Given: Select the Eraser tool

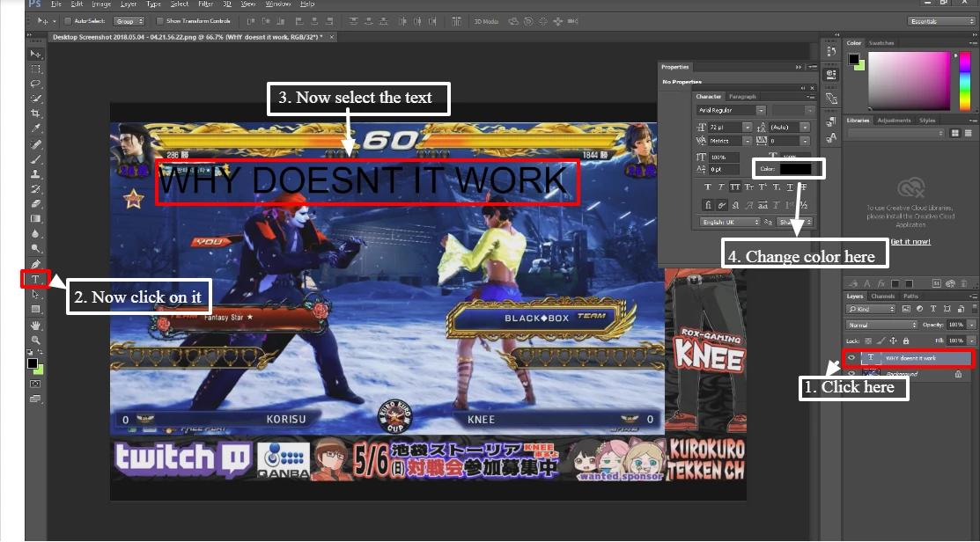Looking at the screenshot, I should pos(35,204).
